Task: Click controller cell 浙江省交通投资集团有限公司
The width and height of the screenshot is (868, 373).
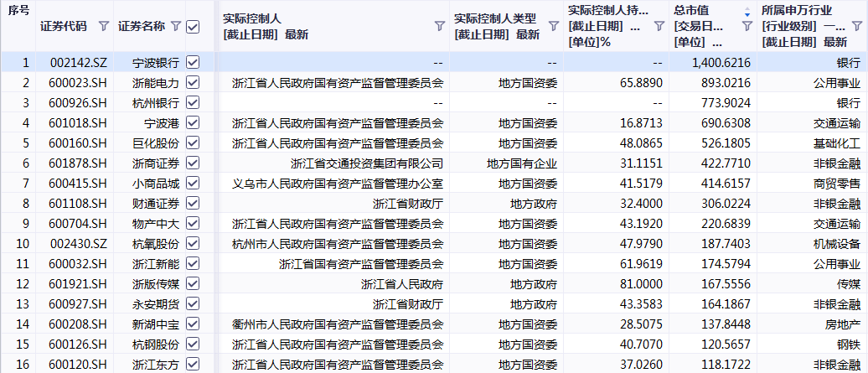Action: (367, 163)
